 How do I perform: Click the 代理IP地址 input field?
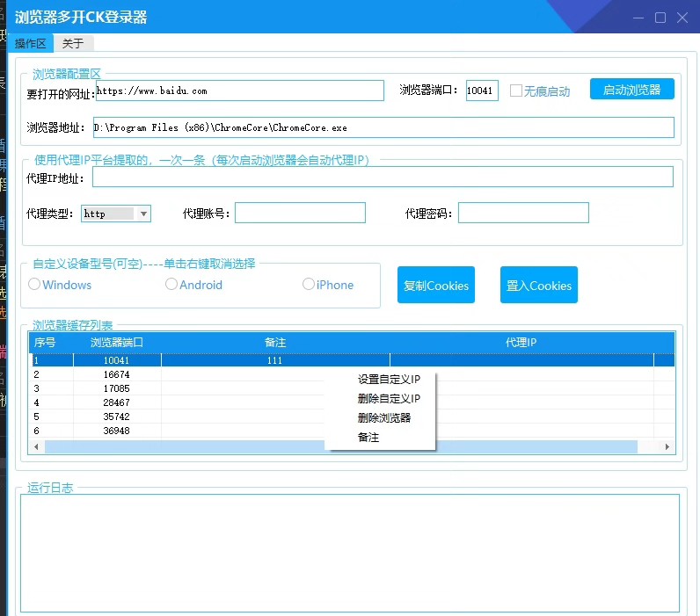tap(383, 177)
